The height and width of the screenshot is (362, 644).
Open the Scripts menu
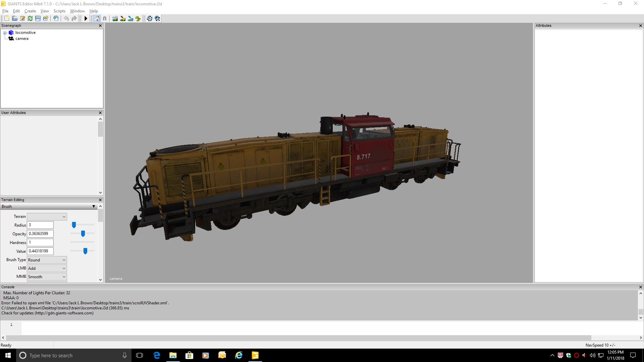59,11
